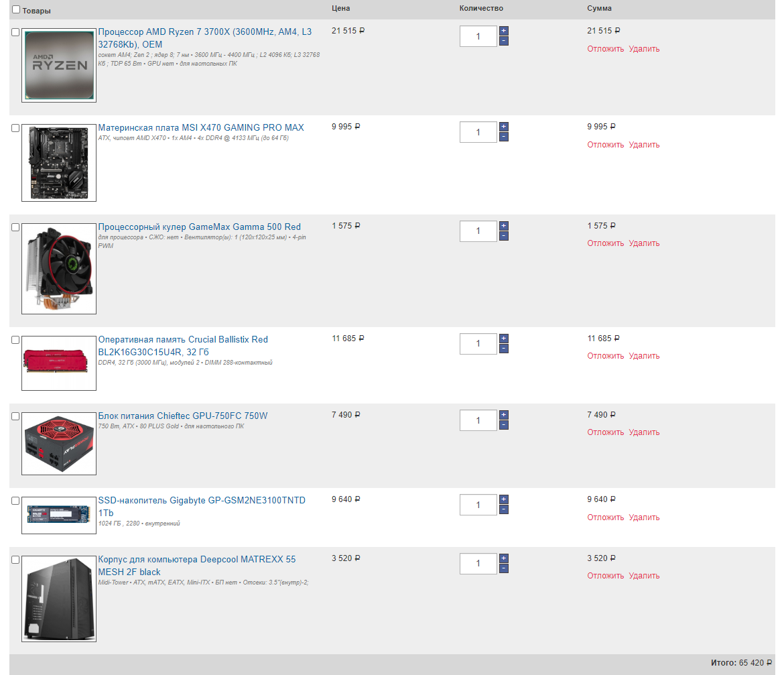The image size is (784, 675).
Task: Increase quantity of GameMax Gamma 500 cooler
Action: coord(503,225)
